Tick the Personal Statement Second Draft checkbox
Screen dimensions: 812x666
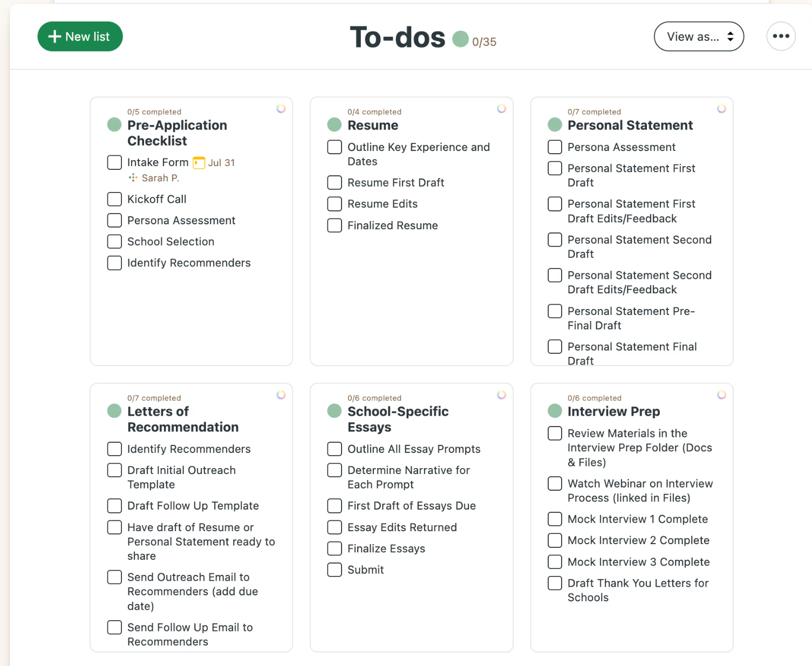tap(555, 239)
